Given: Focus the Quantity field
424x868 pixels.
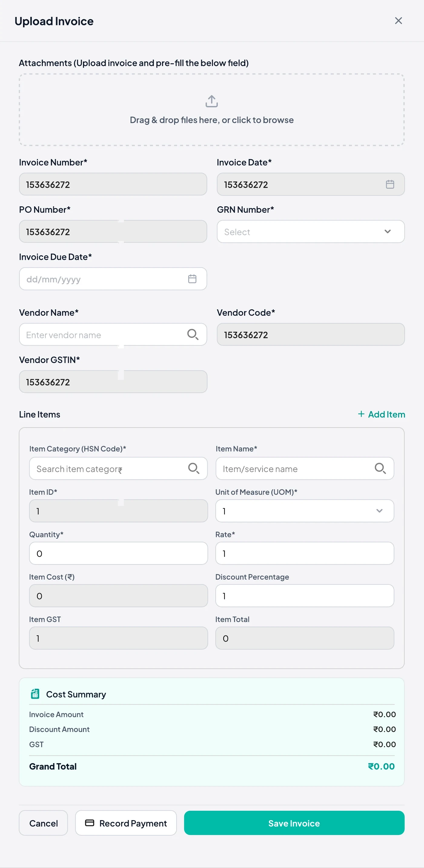Looking at the screenshot, I should (118, 553).
